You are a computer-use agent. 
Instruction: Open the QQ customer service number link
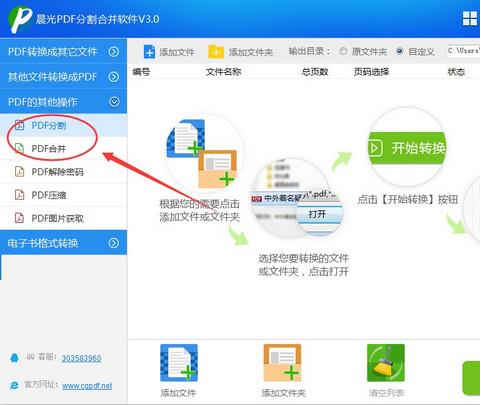coord(81,358)
